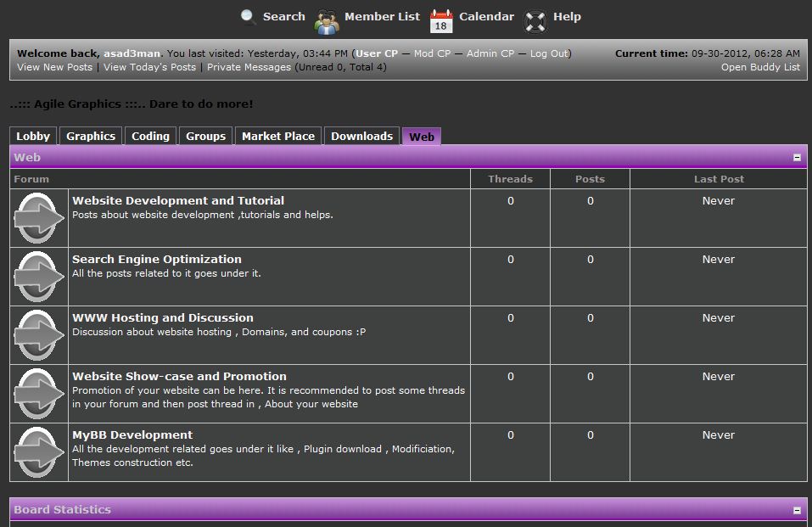Go to Admin CP
The image size is (812, 527).
pyautogui.click(x=490, y=53)
